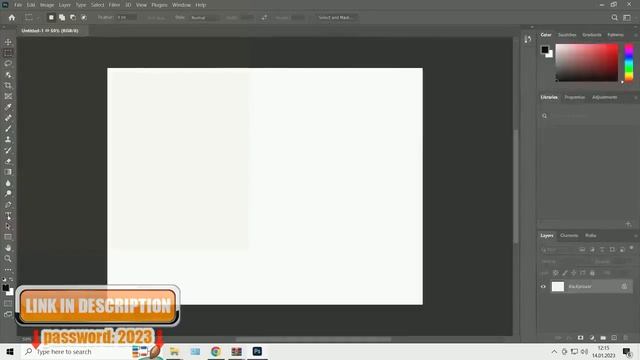Click the Libraries search field
The width and height of the screenshot is (640, 360).
(587, 116)
